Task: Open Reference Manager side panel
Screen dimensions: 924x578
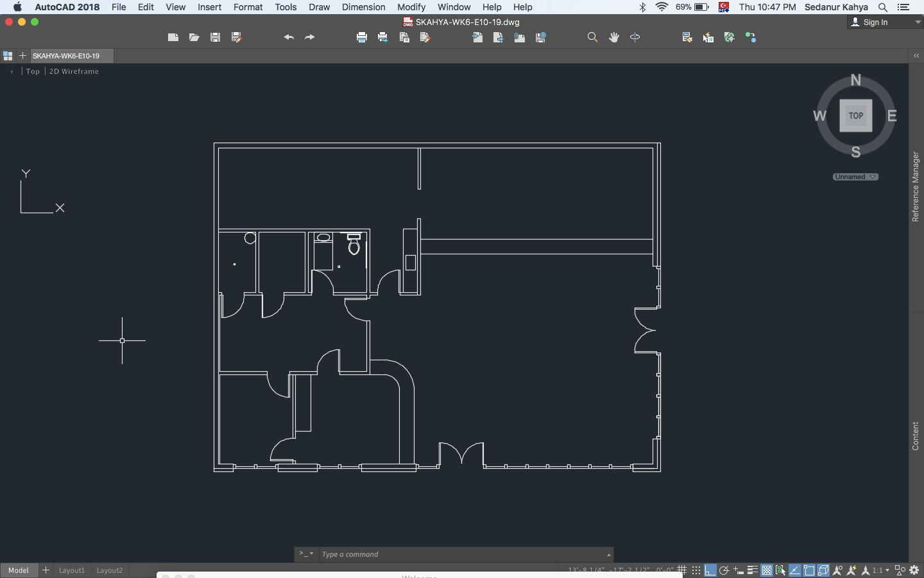Action: [x=916, y=187]
